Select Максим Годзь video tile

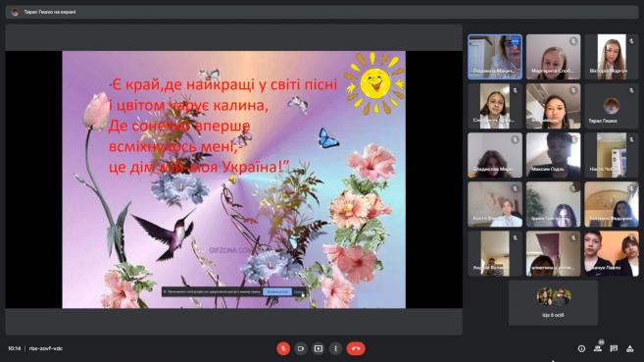click(x=553, y=155)
